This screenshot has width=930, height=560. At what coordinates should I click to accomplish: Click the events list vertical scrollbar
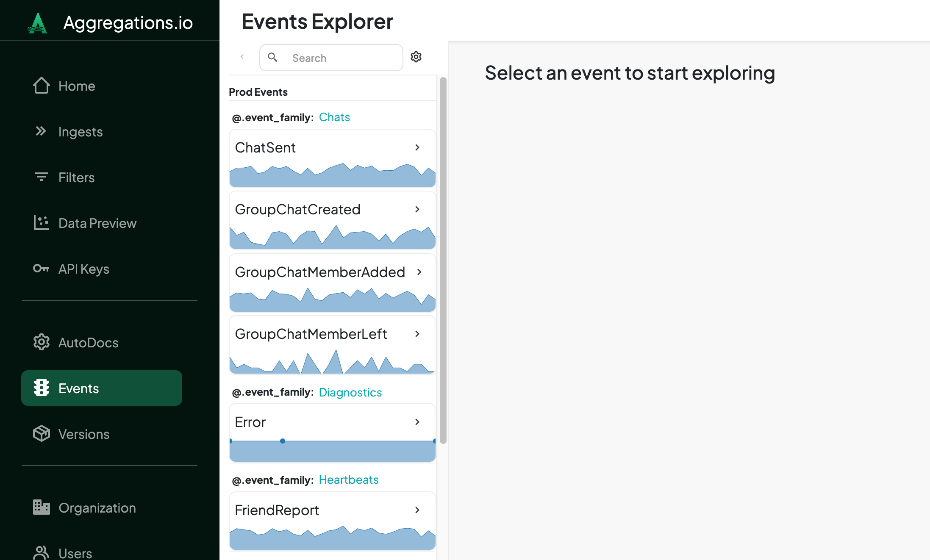(x=443, y=260)
